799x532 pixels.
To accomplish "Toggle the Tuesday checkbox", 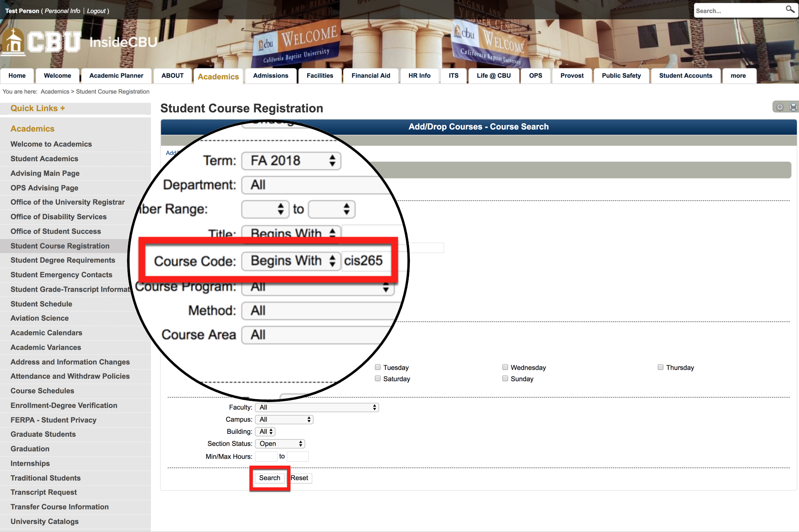I will coord(378,367).
